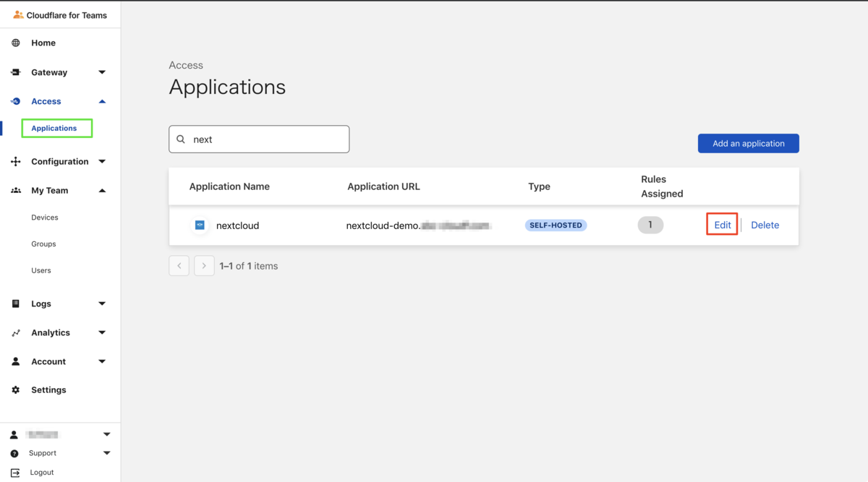Click the Logout arrow icon
Screen dimensions: 868x482
point(15,472)
